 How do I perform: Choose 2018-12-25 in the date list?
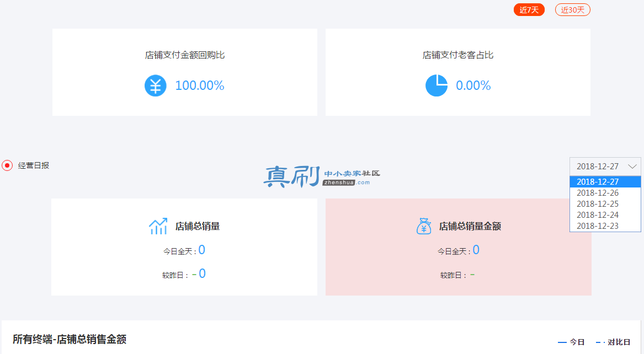point(605,204)
